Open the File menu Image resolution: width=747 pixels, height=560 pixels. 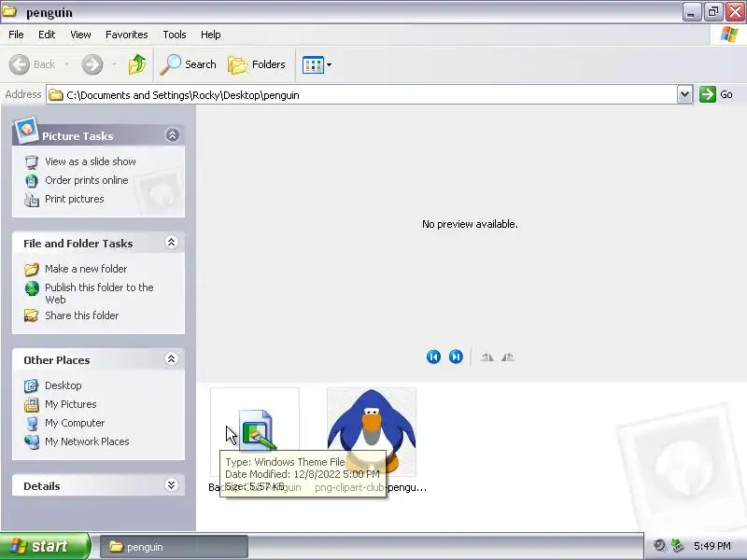point(16,35)
